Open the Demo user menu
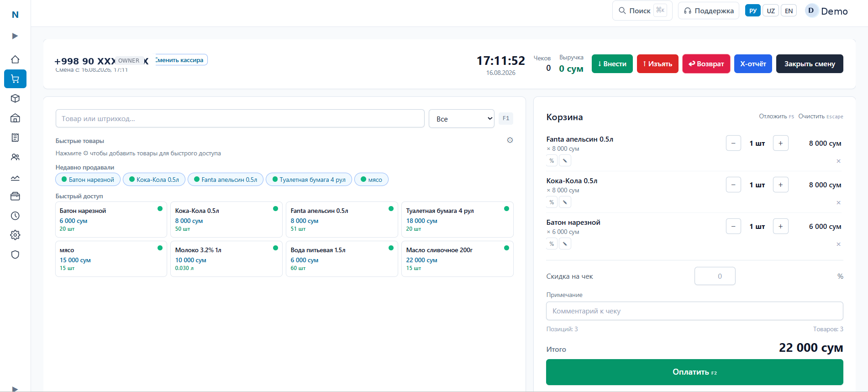Screen dimensions: 868x392 coord(827,11)
